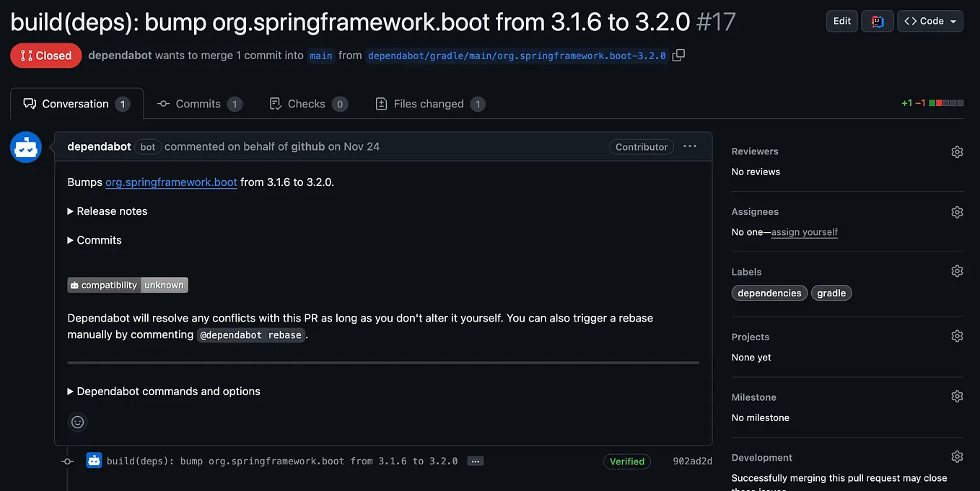Click the commit author avatar

[x=93, y=459]
